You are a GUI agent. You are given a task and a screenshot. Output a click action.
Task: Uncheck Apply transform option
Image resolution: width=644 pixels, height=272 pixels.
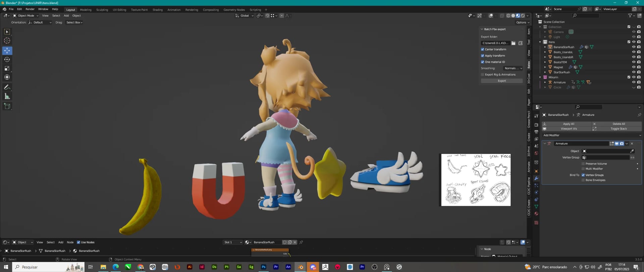(x=483, y=56)
